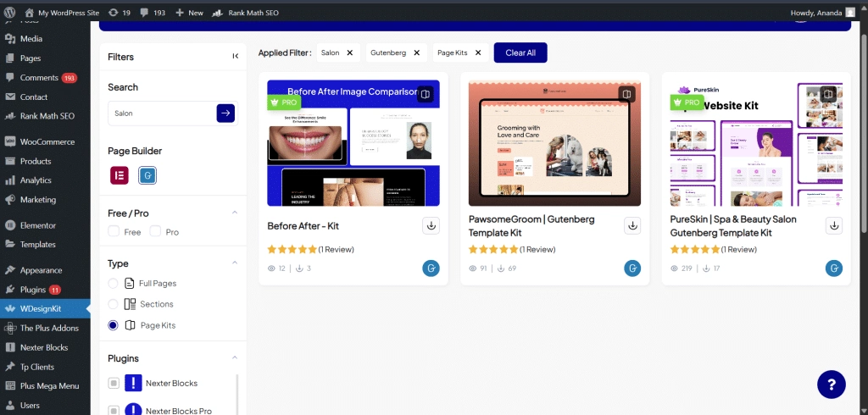The image size is (868, 415).
Task: Click the user avatar next to Howdy
Action: 851,13
